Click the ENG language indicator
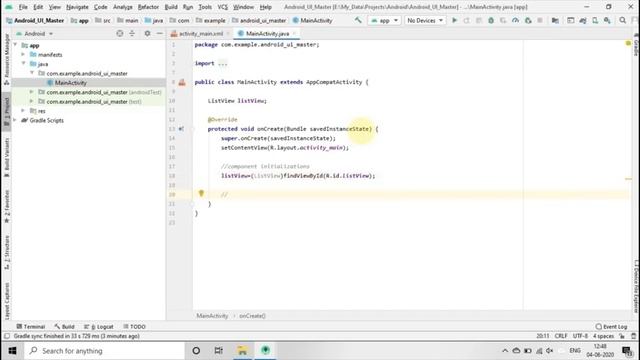 (x=575, y=351)
